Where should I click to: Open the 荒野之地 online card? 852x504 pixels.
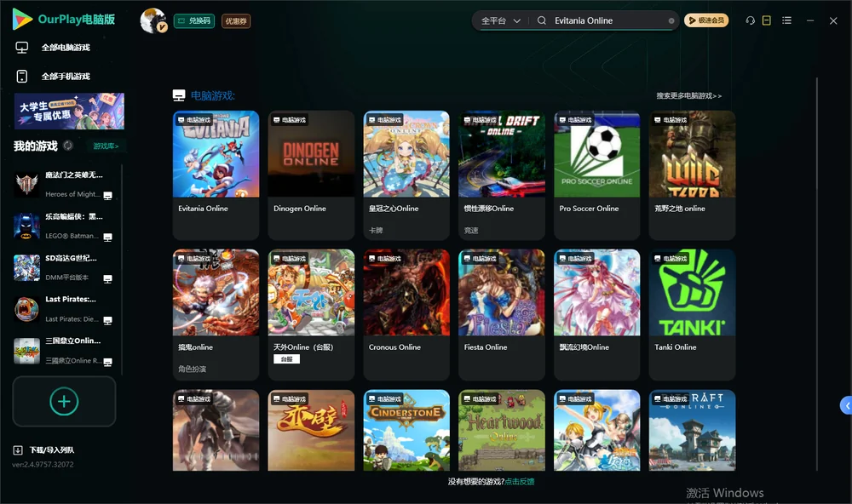coord(692,175)
